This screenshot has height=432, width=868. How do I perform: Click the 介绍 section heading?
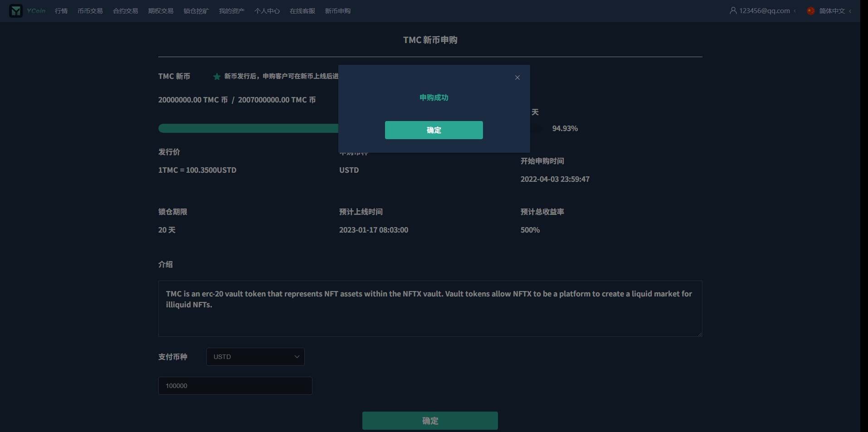[166, 264]
